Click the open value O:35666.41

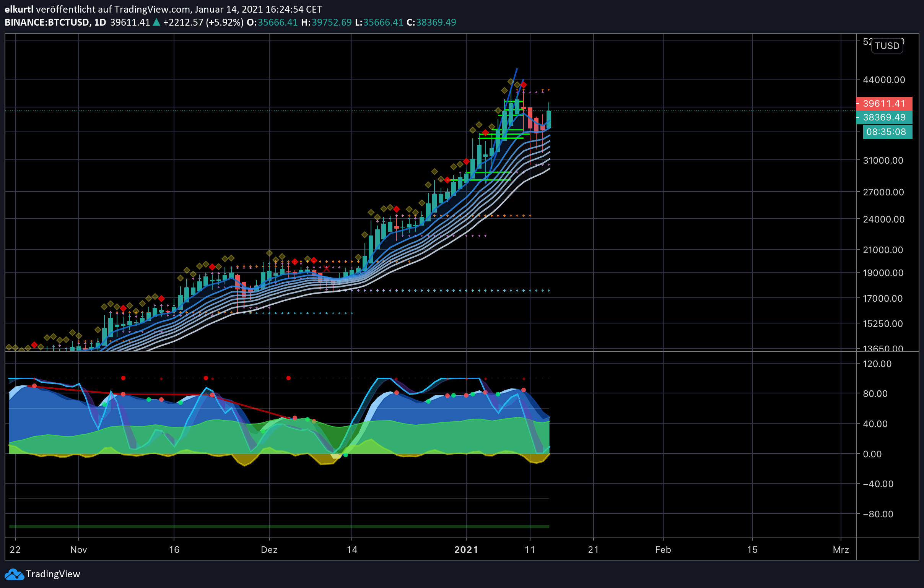272,22
